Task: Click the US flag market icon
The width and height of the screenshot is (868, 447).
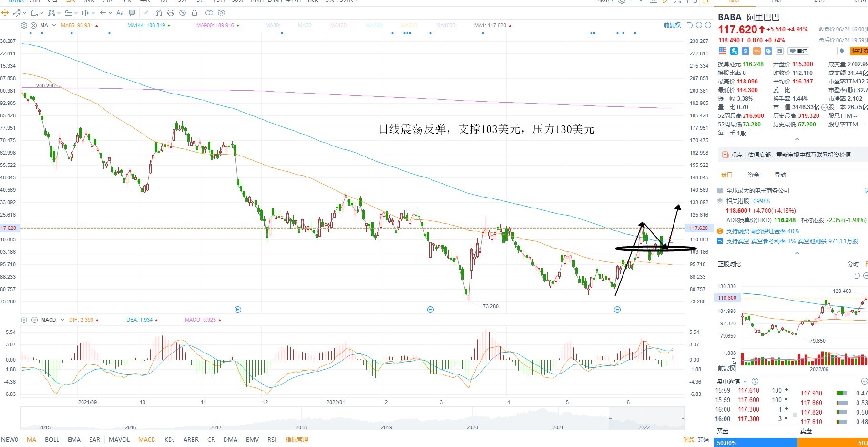Action: pos(723,51)
